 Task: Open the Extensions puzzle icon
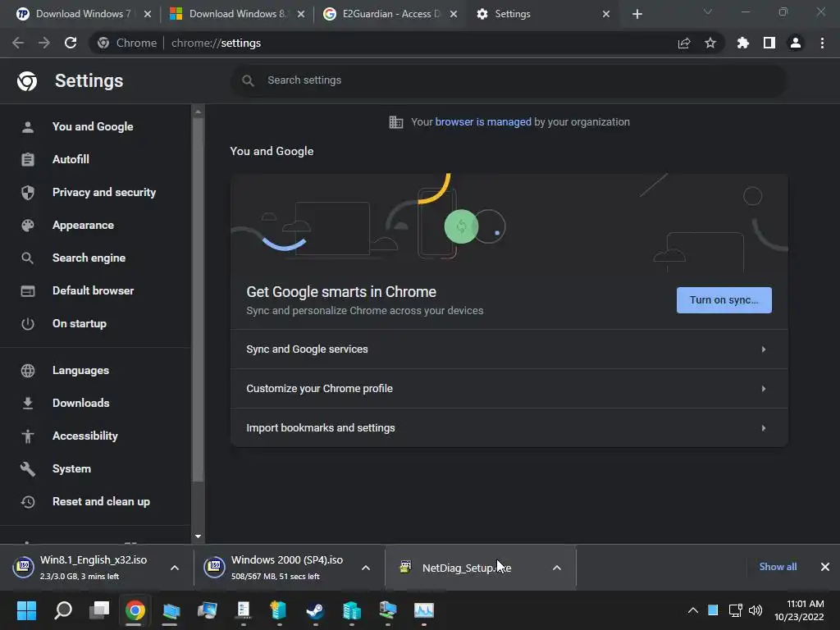pyautogui.click(x=742, y=43)
